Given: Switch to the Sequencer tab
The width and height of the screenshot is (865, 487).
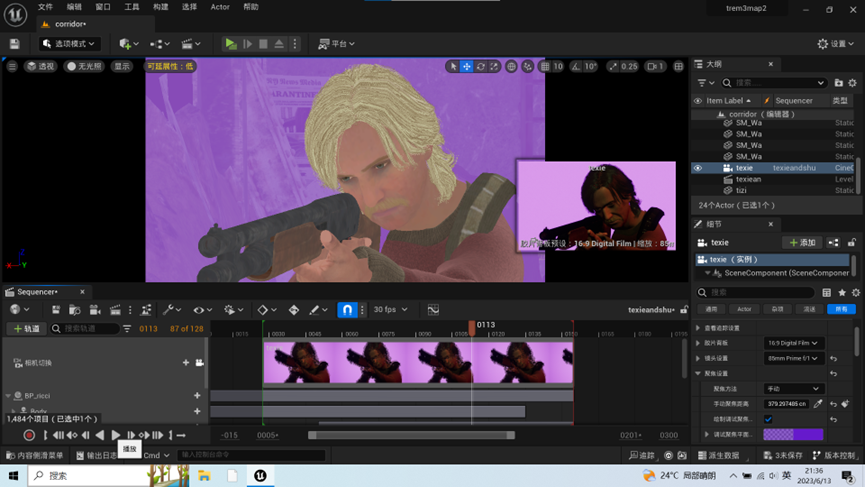Looking at the screenshot, I should pyautogui.click(x=36, y=292).
